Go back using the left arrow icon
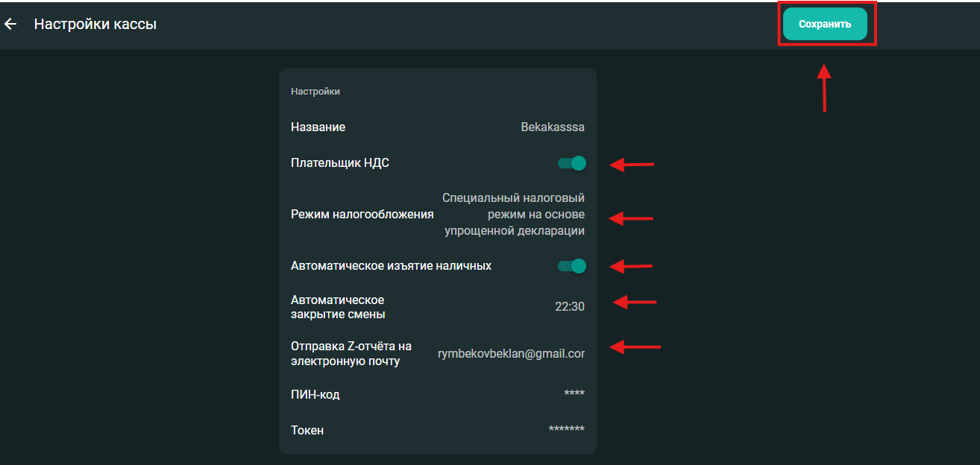This screenshot has width=980, height=465. 10,25
